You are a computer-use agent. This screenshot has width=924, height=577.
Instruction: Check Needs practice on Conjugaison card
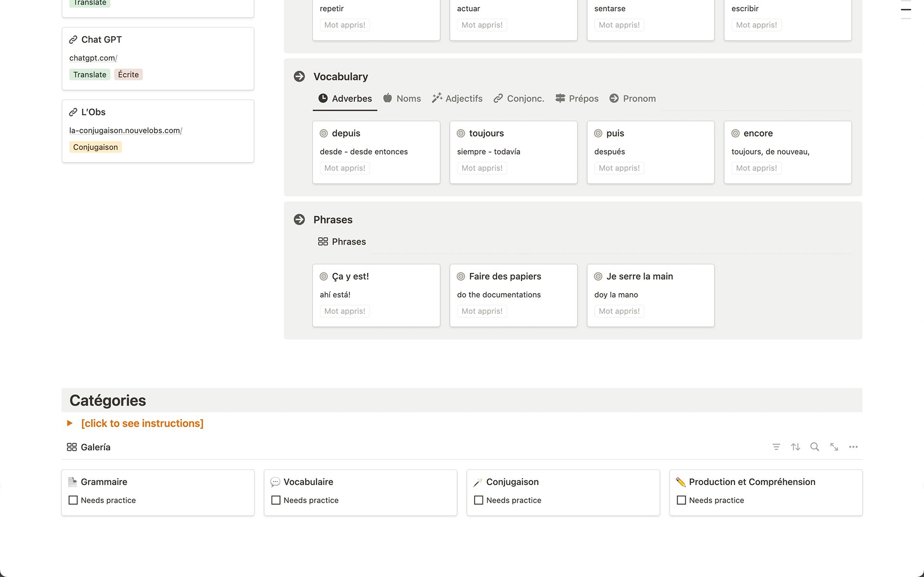[478, 500]
